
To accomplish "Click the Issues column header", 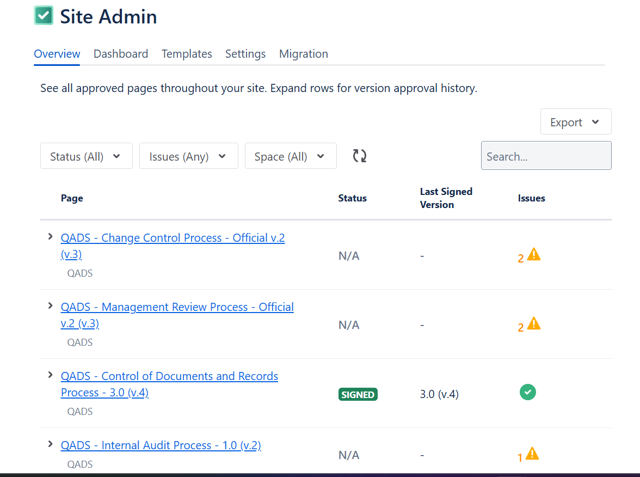I will pyautogui.click(x=531, y=198).
